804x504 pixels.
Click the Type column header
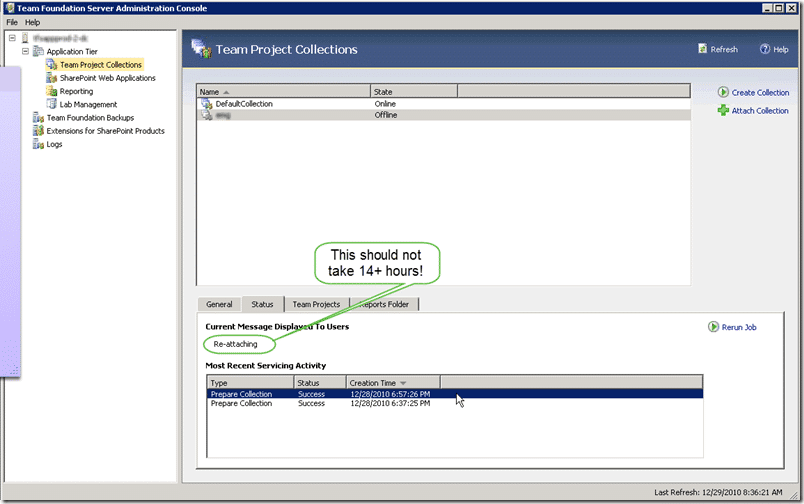point(250,383)
